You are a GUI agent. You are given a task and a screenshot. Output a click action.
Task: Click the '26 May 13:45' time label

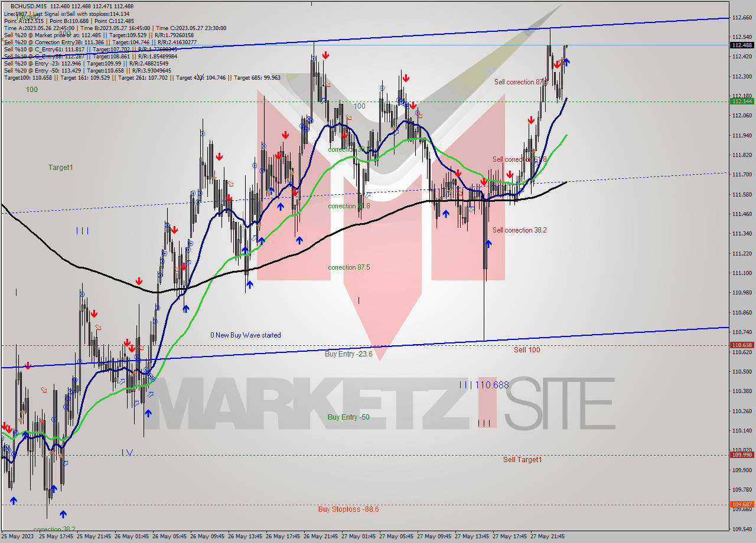tap(245, 537)
